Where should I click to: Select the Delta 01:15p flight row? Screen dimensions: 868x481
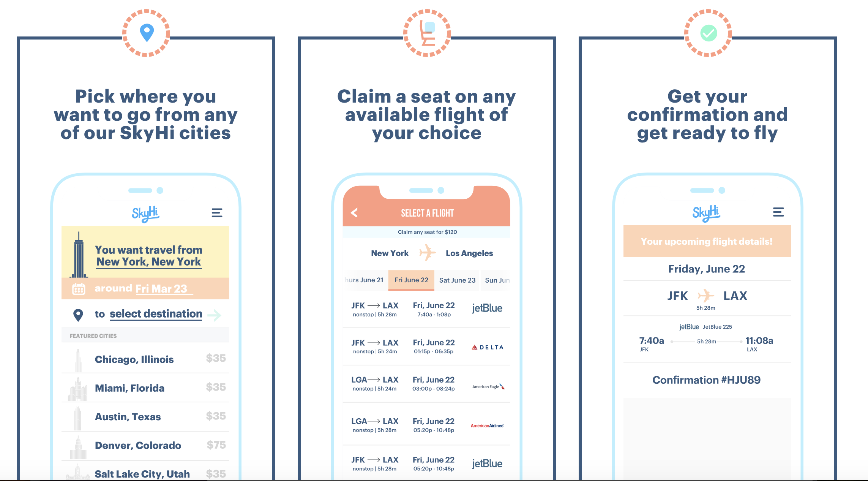(x=426, y=347)
